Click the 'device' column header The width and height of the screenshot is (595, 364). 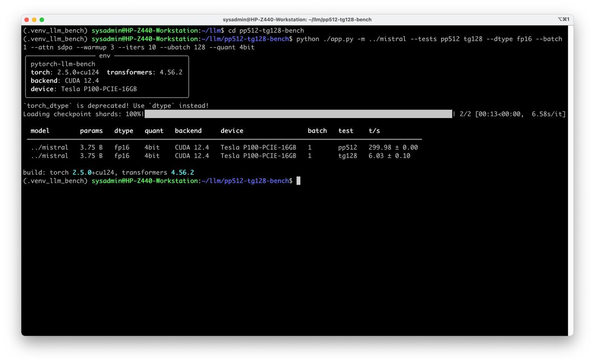[232, 131]
